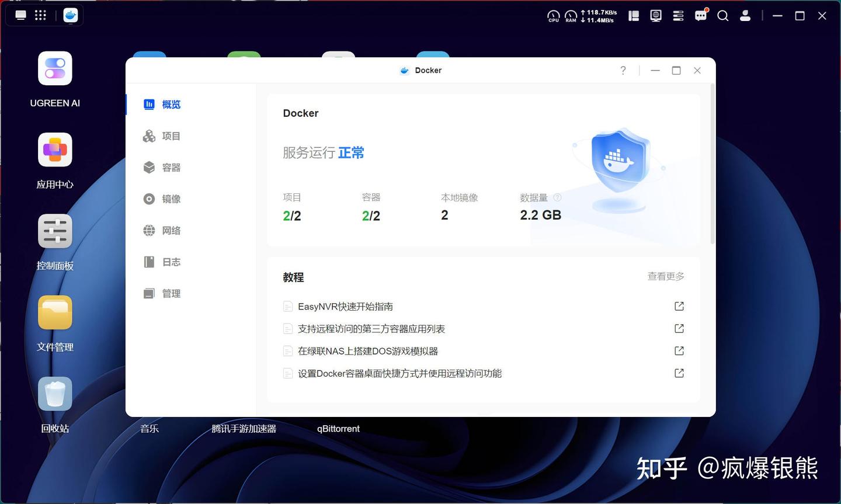Open the app launcher grid in the top bar
The height and width of the screenshot is (504, 841).
[x=40, y=15]
